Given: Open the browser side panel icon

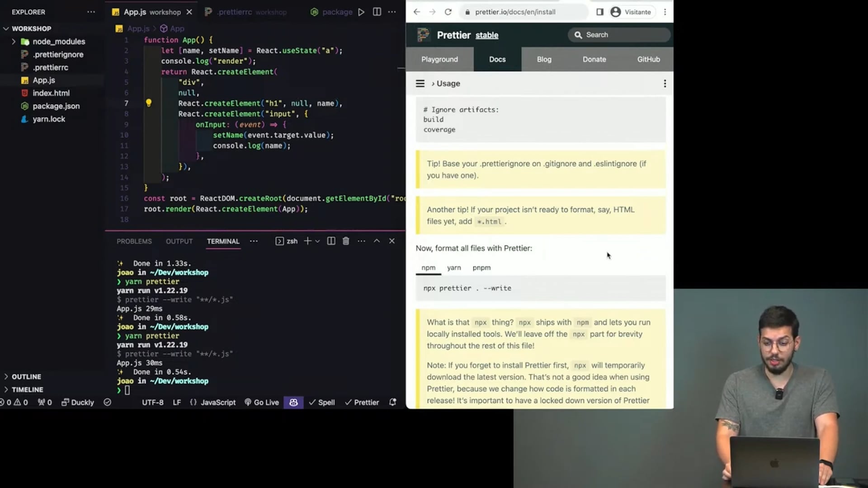Looking at the screenshot, I should click(599, 12).
